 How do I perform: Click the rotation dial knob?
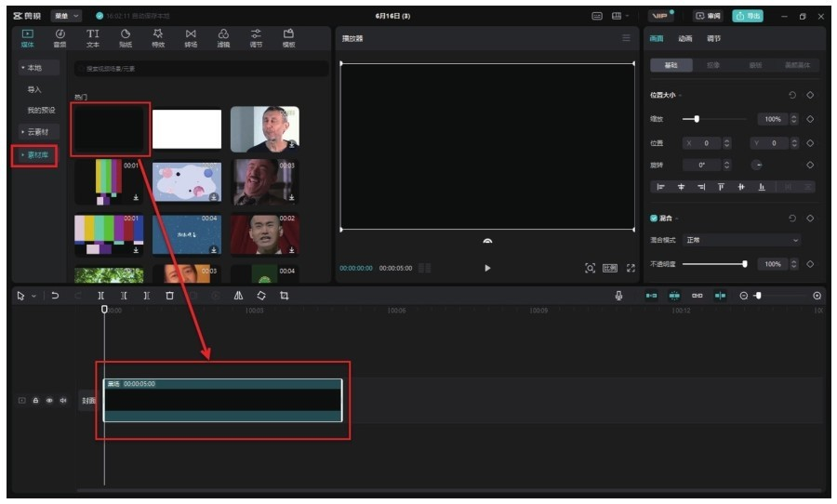[x=756, y=165]
